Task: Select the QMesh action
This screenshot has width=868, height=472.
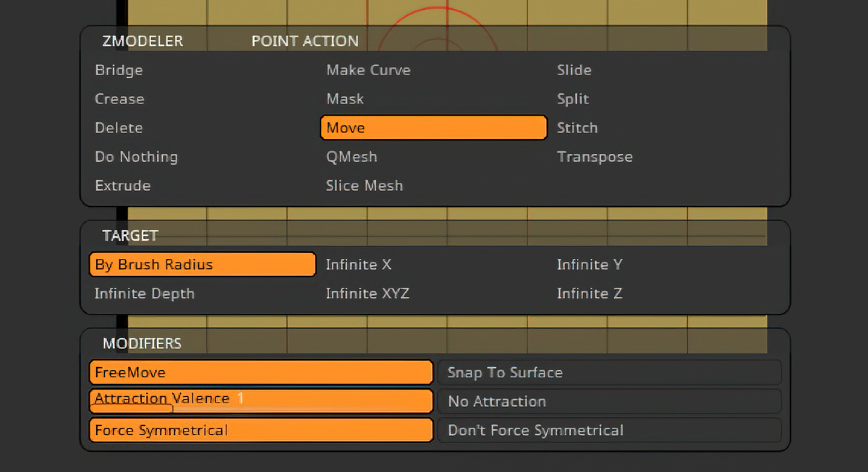Action: click(352, 157)
